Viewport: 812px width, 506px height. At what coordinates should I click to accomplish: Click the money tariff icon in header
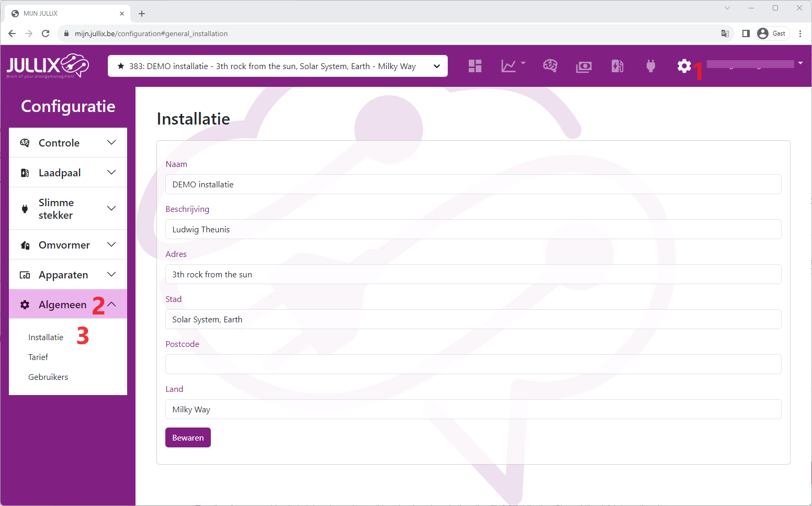584,66
